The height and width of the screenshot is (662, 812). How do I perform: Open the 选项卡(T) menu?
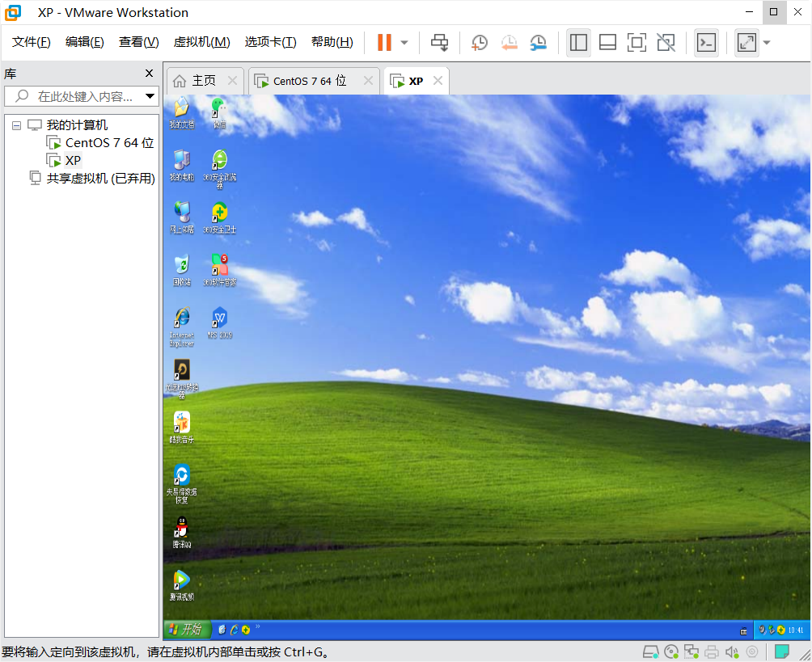tap(270, 42)
